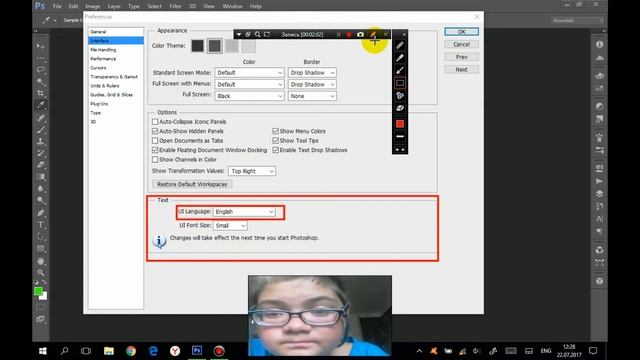The height and width of the screenshot is (360, 640).
Task: Click the red color in drawing panel
Action: tap(400, 124)
